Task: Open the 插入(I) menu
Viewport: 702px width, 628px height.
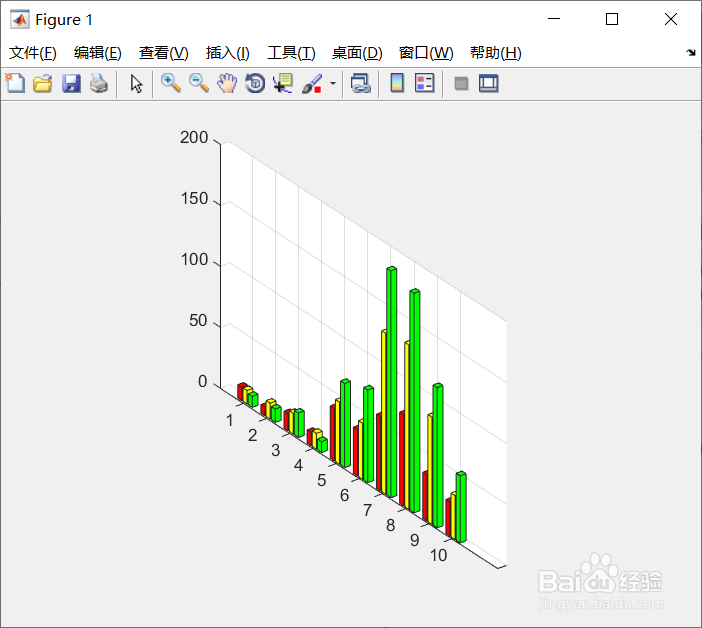Action: pyautogui.click(x=227, y=53)
